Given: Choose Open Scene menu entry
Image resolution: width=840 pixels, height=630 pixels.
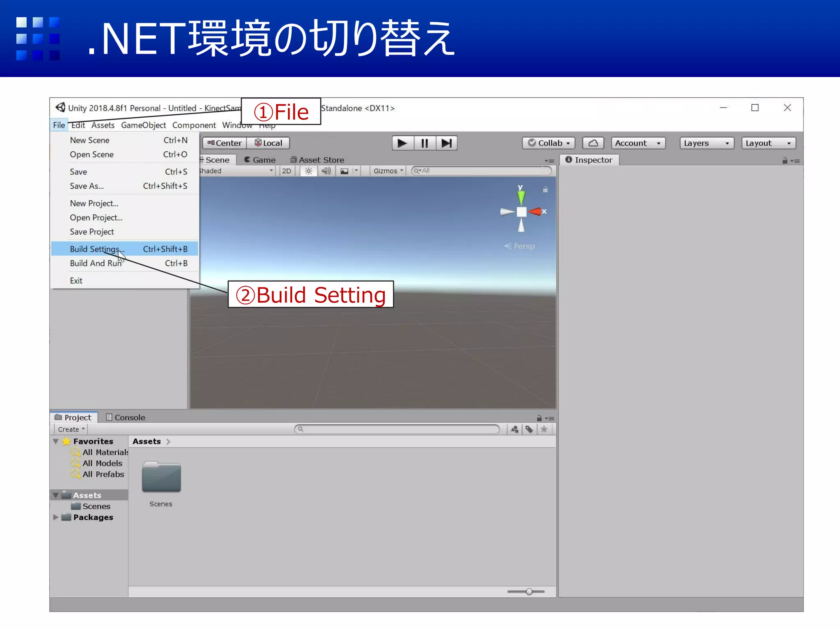Looking at the screenshot, I should point(125,155).
